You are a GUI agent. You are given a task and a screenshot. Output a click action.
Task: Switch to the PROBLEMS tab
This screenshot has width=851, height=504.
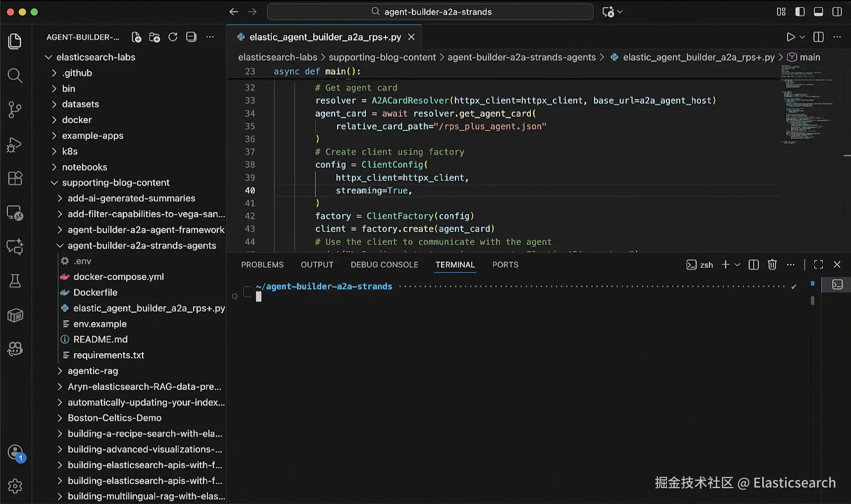[x=262, y=265]
